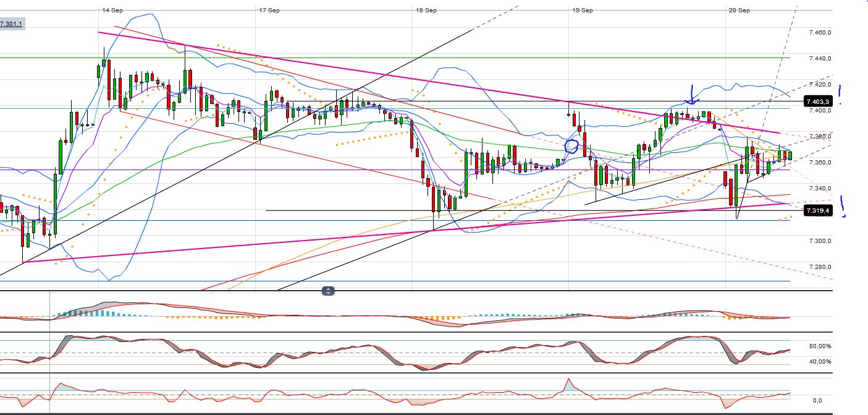Select the 14 Sep date label
868x415 pixels.
(x=112, y=11)
